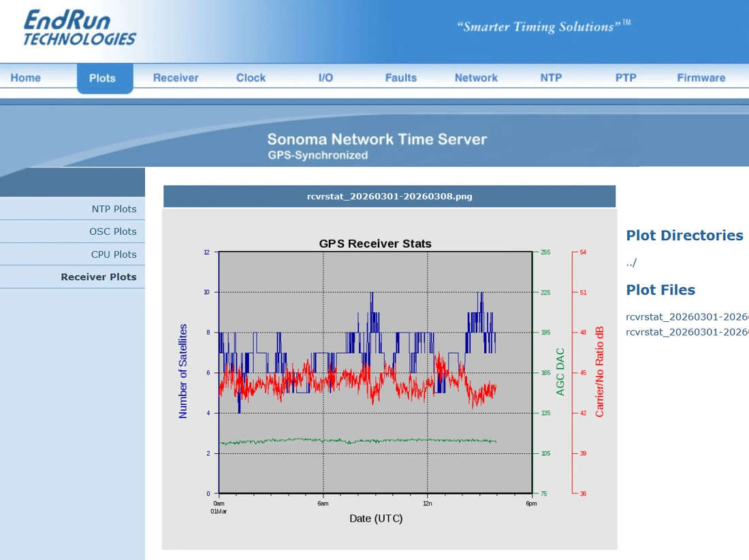Open the Faults tab
The height and width of the screenshot is (560, 749).
click(x=401, y=78)
